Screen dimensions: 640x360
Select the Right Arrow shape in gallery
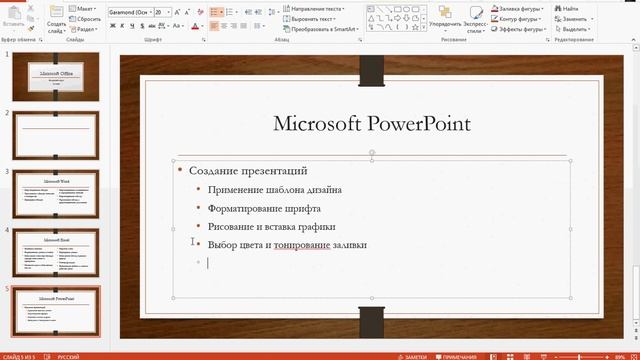[397, 18]
